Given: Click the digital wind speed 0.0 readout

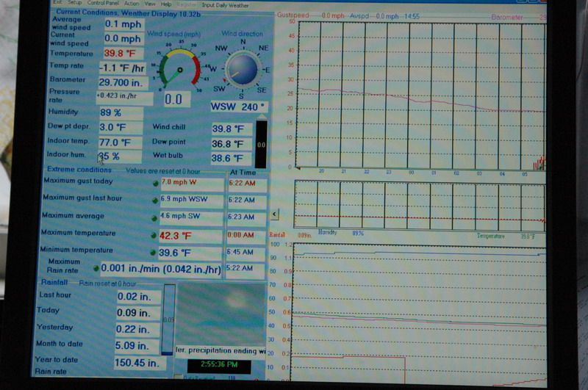Looking at the screenshot, I should tap(177, 99).
